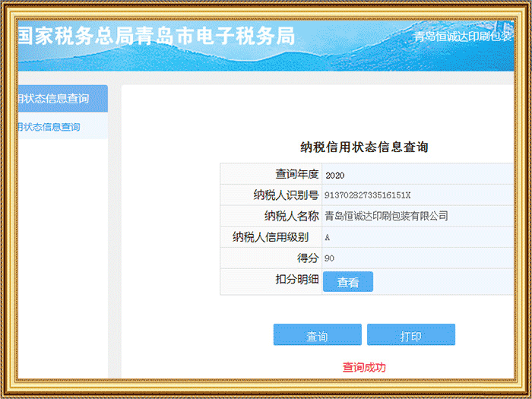Viewport: 532px width, 399px height.
Task: Click the 纳税人信用级别 row label
Action: pos(275,237)
